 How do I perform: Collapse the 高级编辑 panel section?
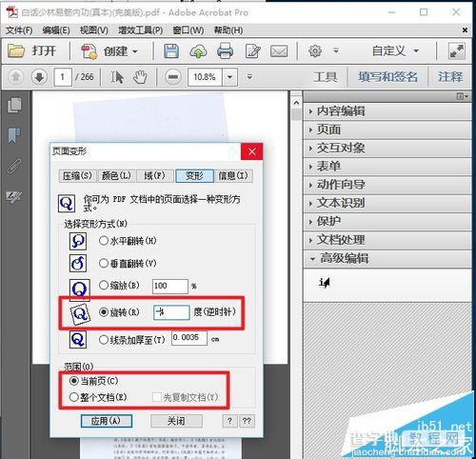pyautogui.click(x=387, y=258)
